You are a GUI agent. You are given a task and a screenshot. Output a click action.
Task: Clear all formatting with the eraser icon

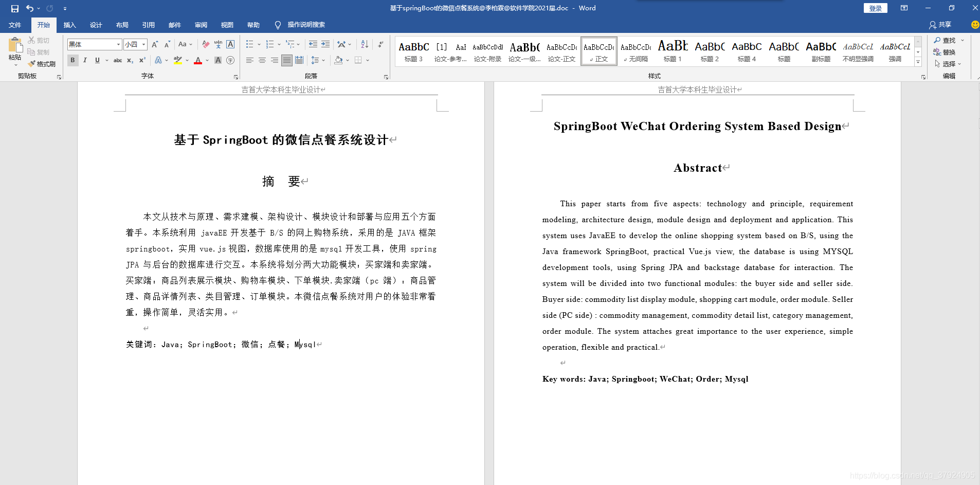tap(206, 44)
